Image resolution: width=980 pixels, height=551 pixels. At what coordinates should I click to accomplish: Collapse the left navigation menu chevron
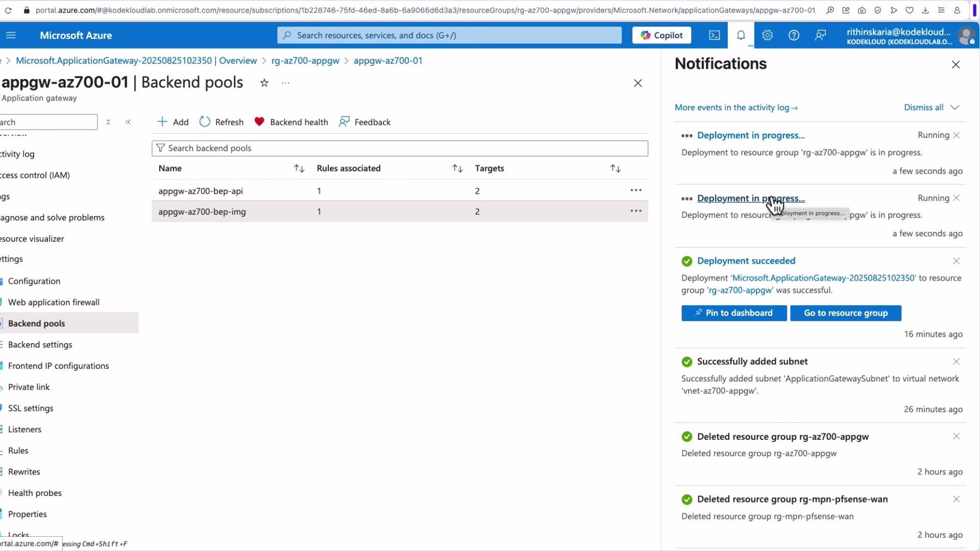(128, 122)
